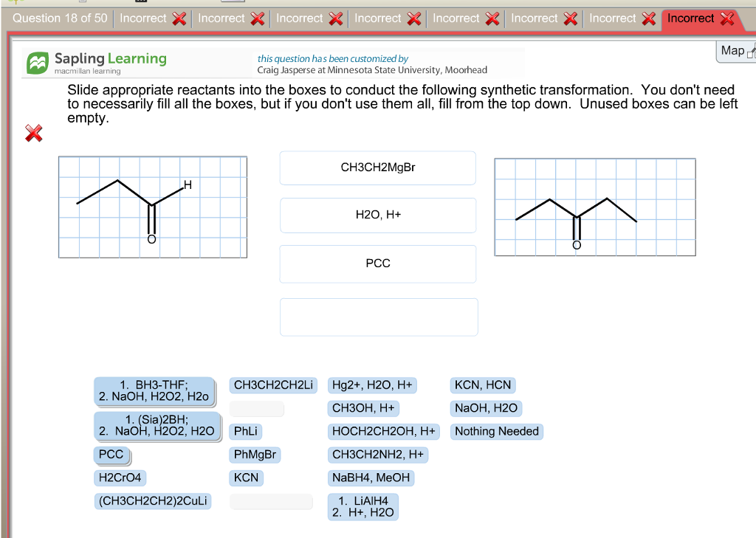The height and width of the screenshot is (538, 756).
Task: Click the starting aldehyde structure panel
Action: coord(152,206)
